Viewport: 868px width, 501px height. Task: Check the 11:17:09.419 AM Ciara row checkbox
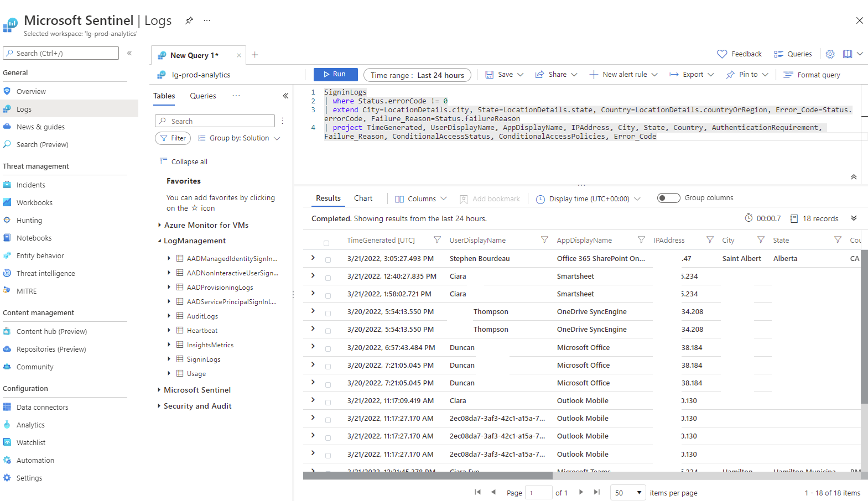click(x=328, y=402)
